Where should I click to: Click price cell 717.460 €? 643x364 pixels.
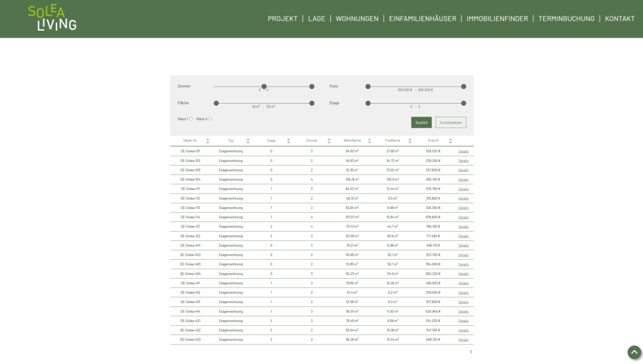coord(433,236)
